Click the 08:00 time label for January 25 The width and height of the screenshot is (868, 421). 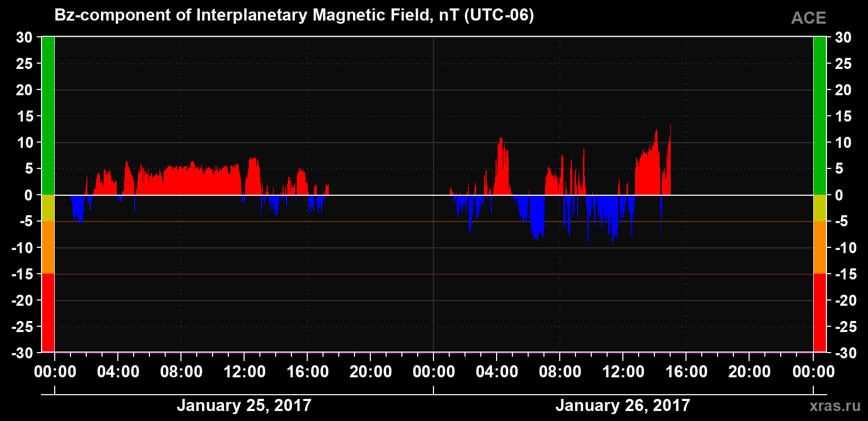[181, 372]
